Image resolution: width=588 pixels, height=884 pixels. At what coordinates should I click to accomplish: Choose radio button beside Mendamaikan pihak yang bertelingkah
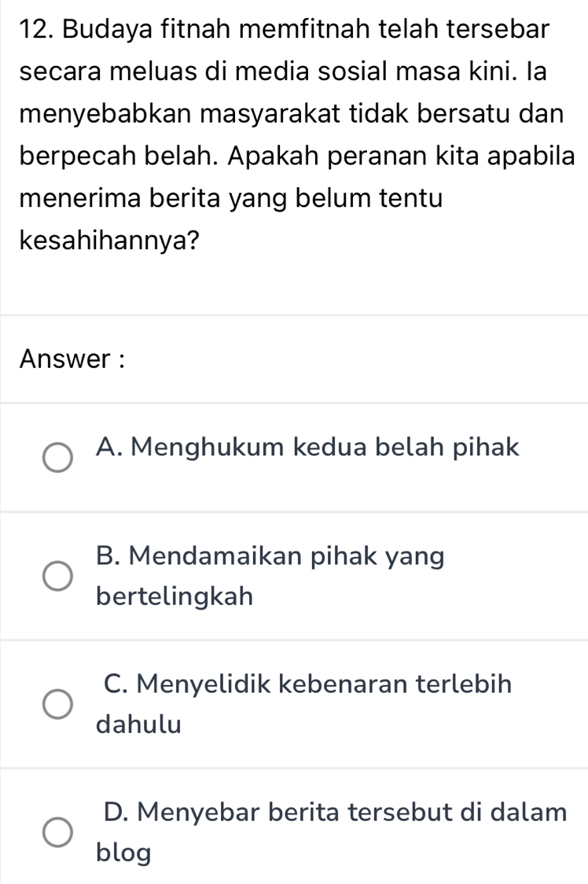[x=58, y=576]
